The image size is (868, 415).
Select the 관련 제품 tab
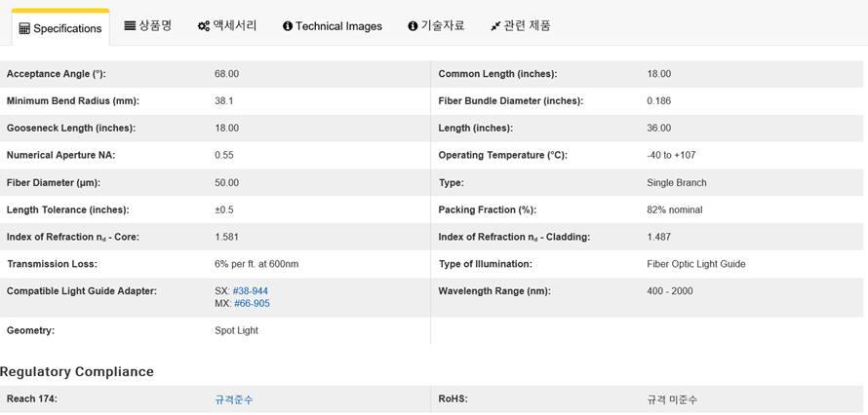pyautogui.click(x=527, y=25)
